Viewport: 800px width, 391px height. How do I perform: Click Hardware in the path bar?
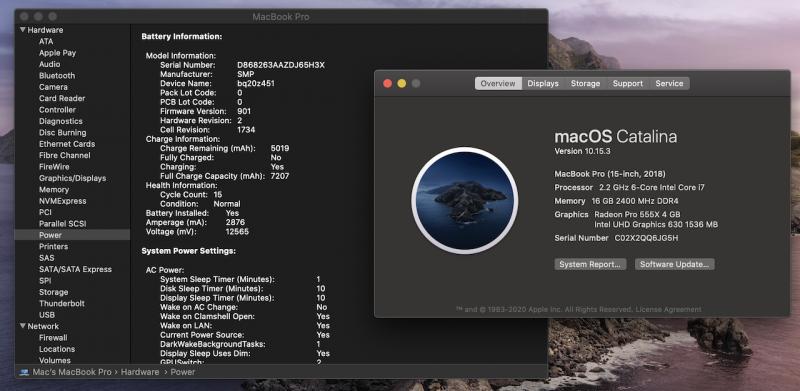(140, 372)
